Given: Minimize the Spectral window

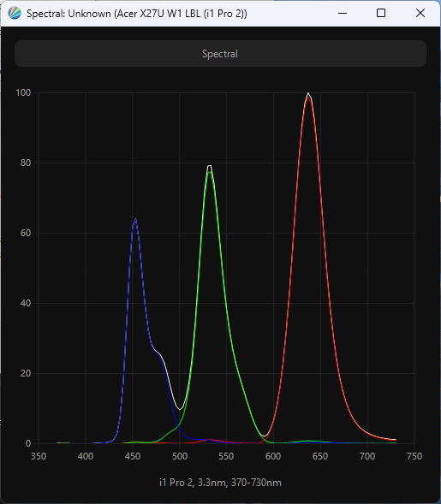Looking at the screenshot, I should (343, 13).
